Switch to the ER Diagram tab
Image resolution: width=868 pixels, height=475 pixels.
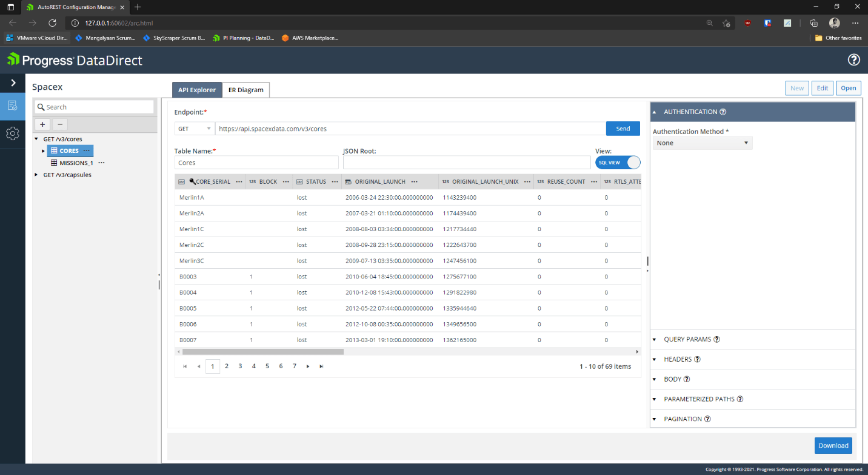245,90
